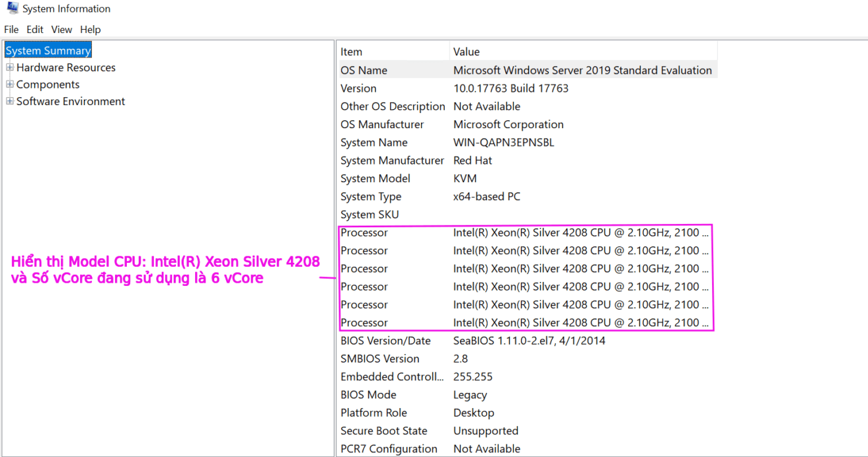Click the Unsupported value

(x=486, y=431)
